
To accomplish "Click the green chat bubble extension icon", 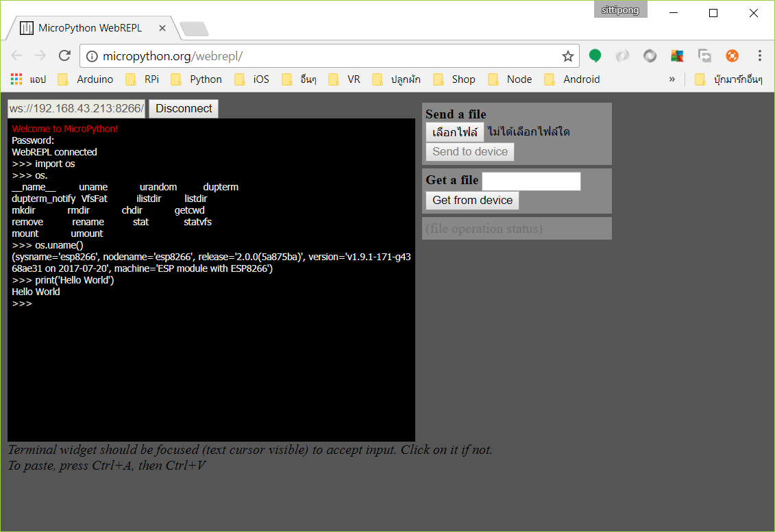I will 595,55.
